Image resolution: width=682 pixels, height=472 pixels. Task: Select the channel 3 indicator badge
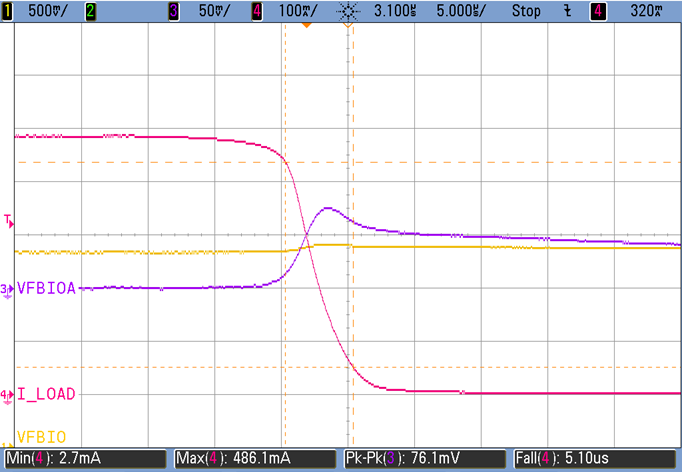[x=174, y=11]
